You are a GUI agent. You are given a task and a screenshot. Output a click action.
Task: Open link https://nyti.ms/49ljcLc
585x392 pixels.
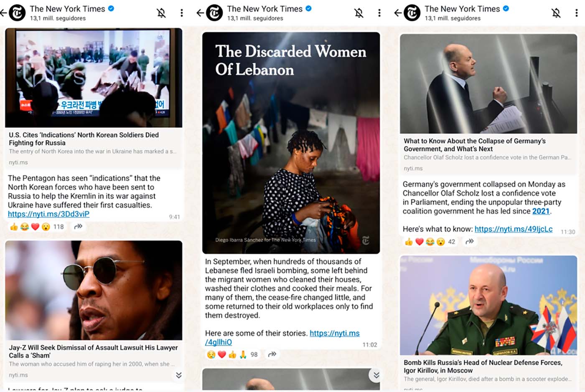point(514,229)
